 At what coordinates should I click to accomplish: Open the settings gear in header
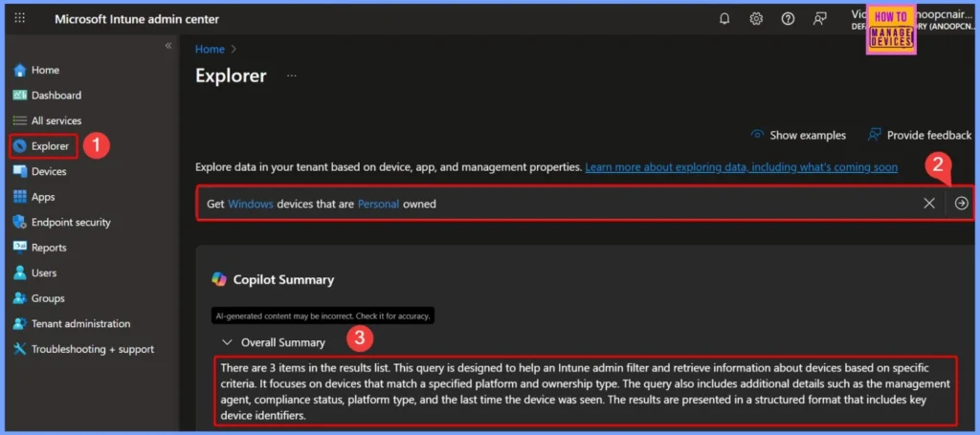click(756, 19)
